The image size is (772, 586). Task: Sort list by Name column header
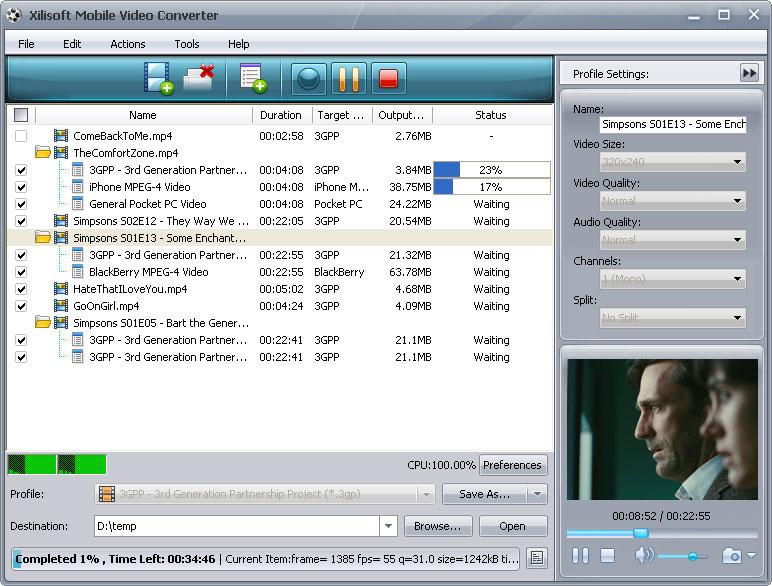click(x=143, y=115)
